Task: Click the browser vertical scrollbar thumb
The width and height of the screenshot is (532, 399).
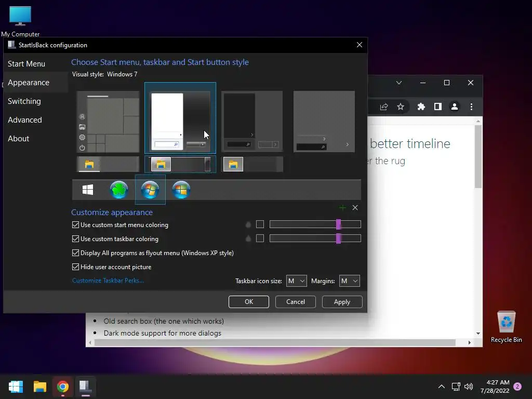Action: [478, 156]
